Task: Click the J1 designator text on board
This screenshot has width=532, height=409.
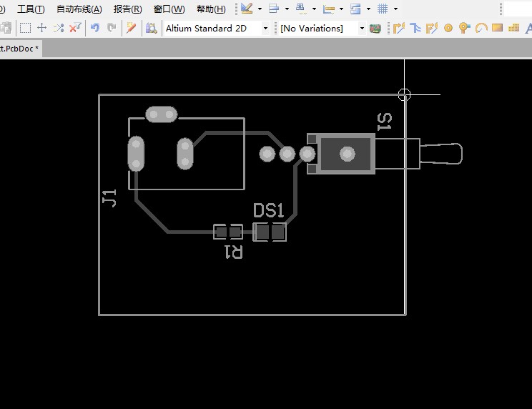Action: coord(109,198)
